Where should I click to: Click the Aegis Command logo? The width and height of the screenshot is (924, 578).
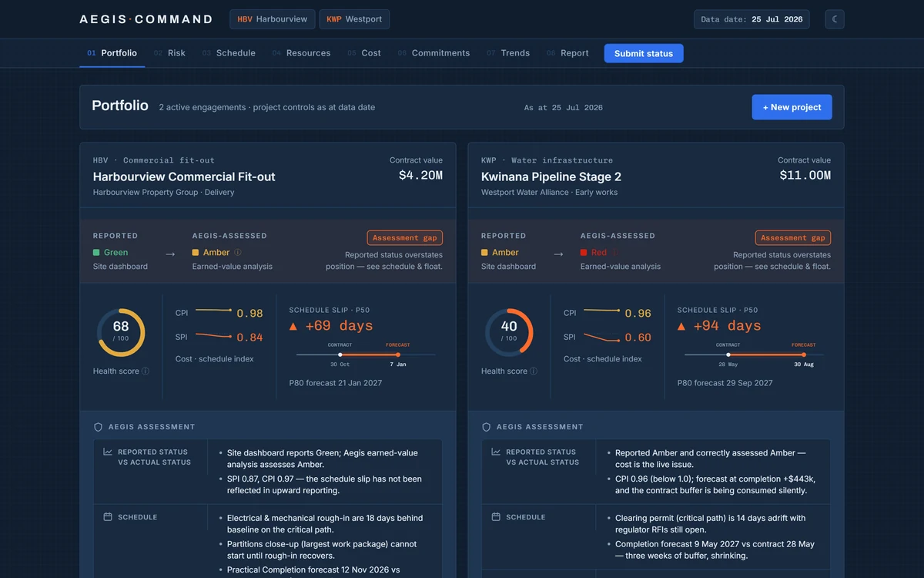point(146,19)
